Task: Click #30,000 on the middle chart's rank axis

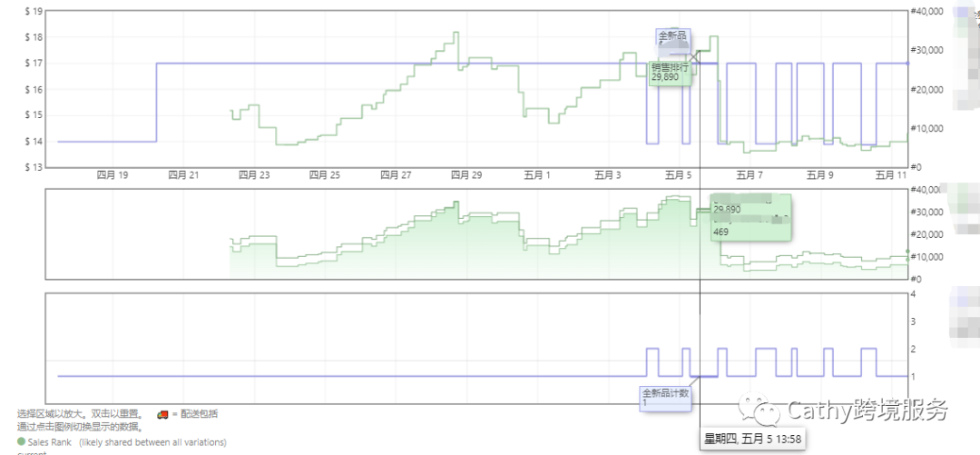Action: [926, 212]
